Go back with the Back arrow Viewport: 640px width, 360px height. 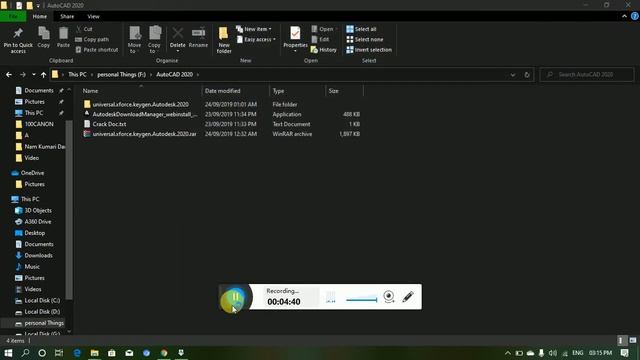9,75
